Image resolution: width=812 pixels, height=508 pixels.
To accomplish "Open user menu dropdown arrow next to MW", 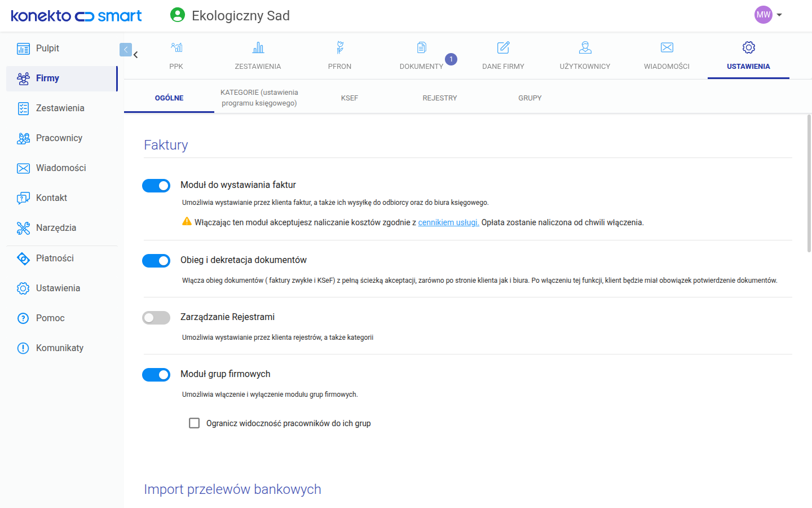I will tap(779, 15).
